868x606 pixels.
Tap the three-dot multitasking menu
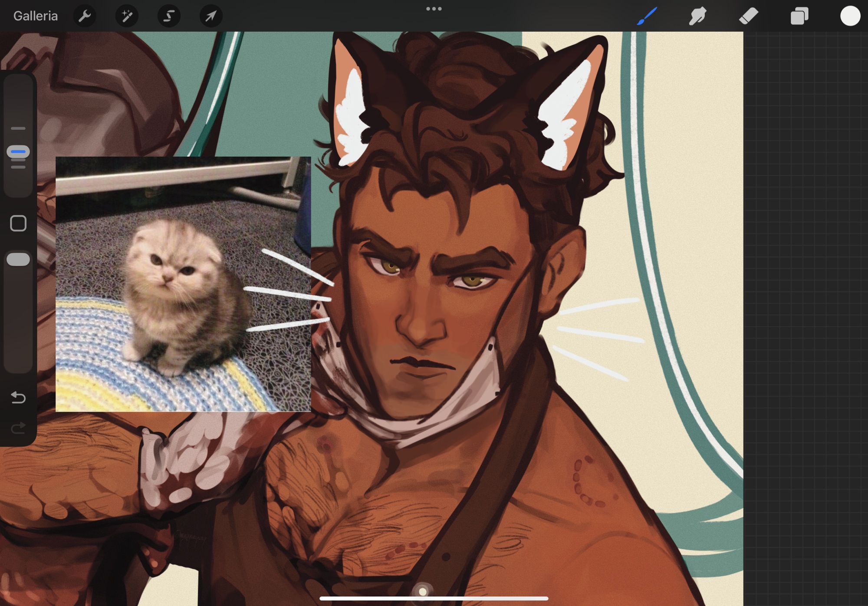click(x=434, y=9)
